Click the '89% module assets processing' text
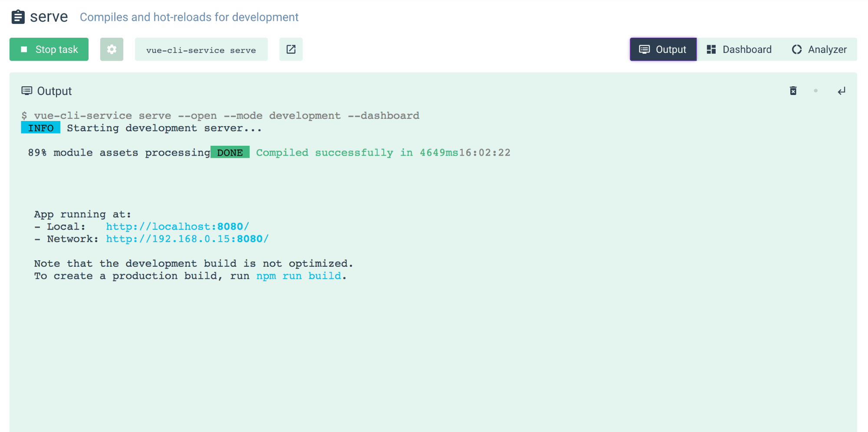The image size is (868, 432). [119, 153]
